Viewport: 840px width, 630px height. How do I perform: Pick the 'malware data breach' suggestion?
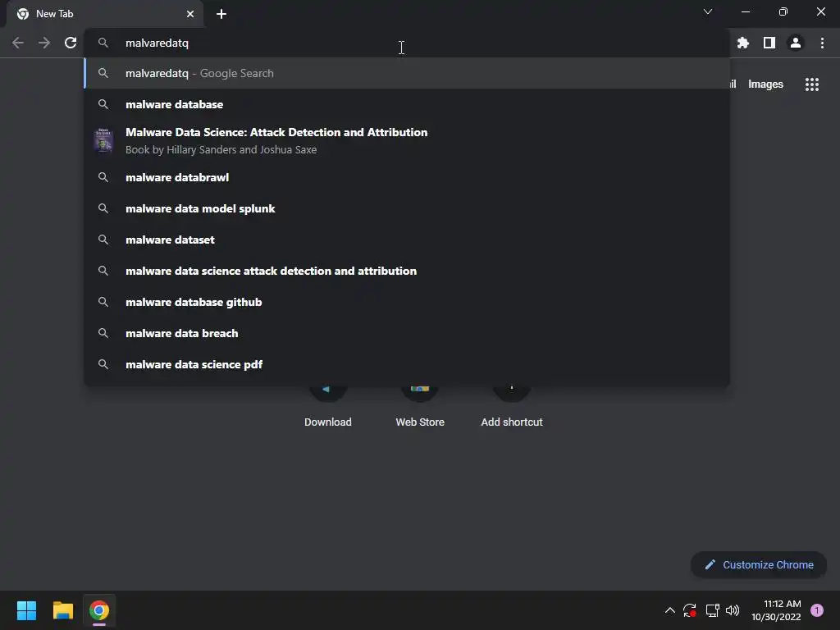407,333
